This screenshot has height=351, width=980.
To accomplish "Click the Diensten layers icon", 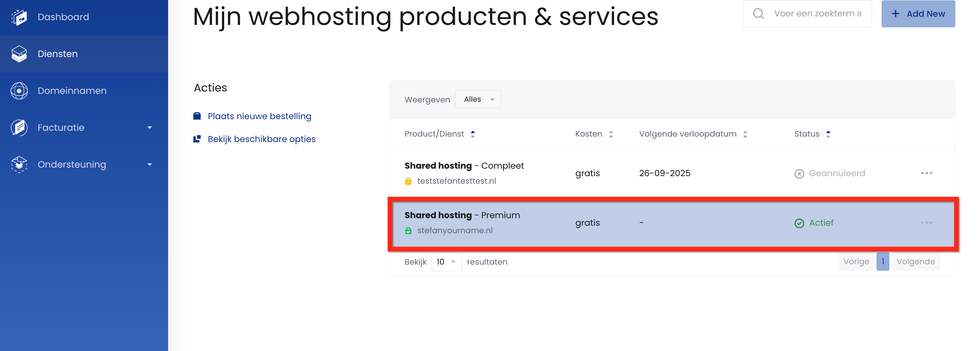I will 19,54.
